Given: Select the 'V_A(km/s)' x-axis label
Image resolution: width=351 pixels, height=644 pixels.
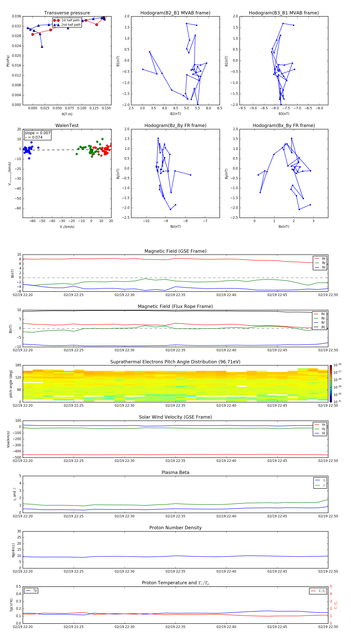Looking at the screenshot, I should click(x=67, y=227).
